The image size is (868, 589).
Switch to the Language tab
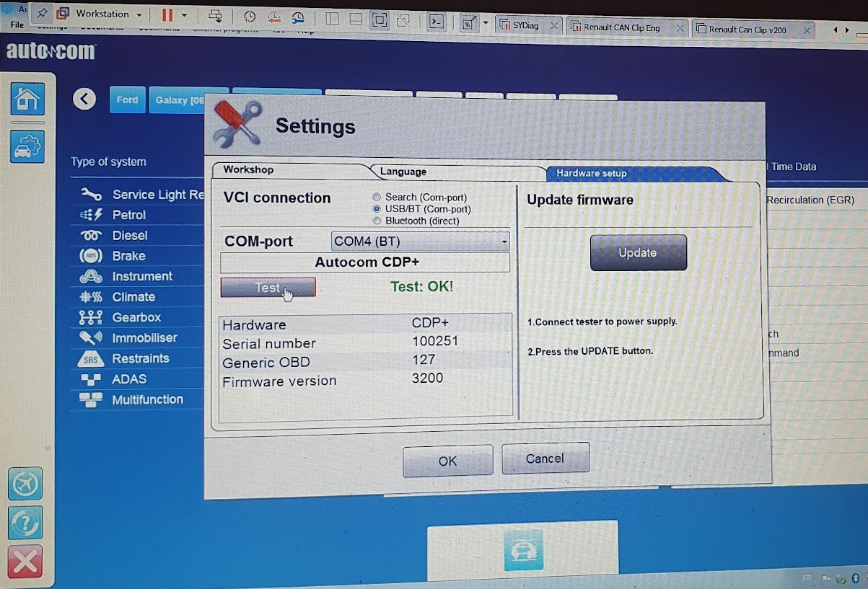coord(403,172)
